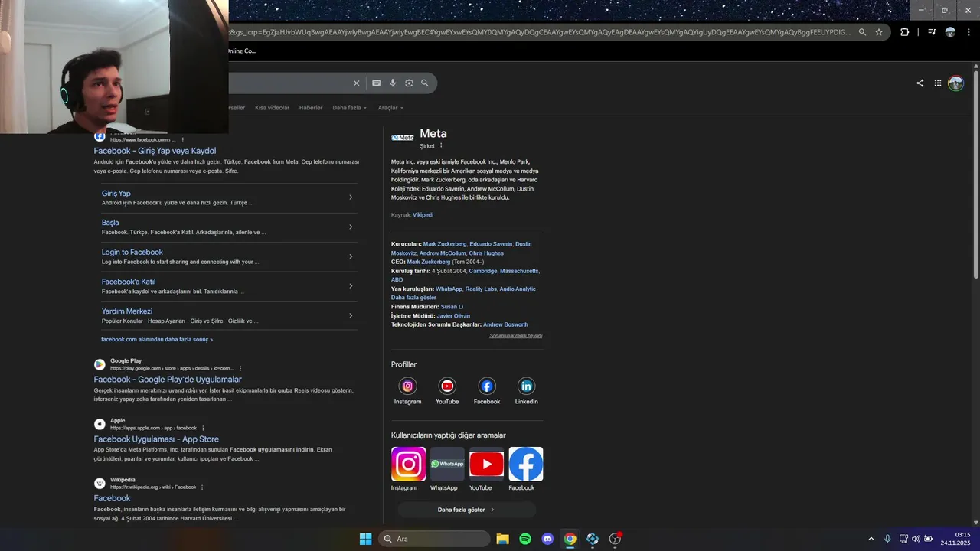
Task: Select the YouTube related search thumbnail
Action: tap(486, 464)
